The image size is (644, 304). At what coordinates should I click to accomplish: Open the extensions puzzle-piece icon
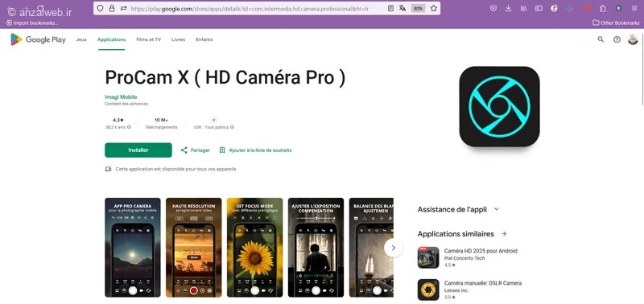click(x=602, y=8)
